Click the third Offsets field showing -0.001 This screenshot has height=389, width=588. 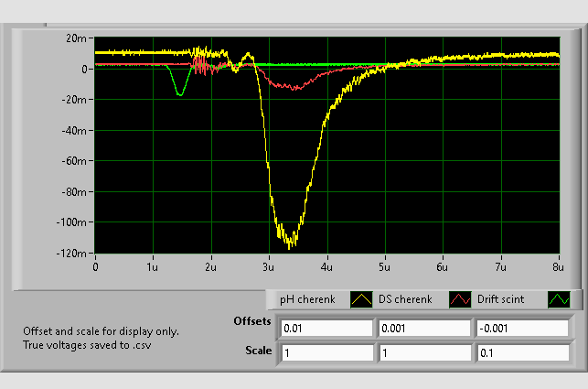[x=520, y=328]
